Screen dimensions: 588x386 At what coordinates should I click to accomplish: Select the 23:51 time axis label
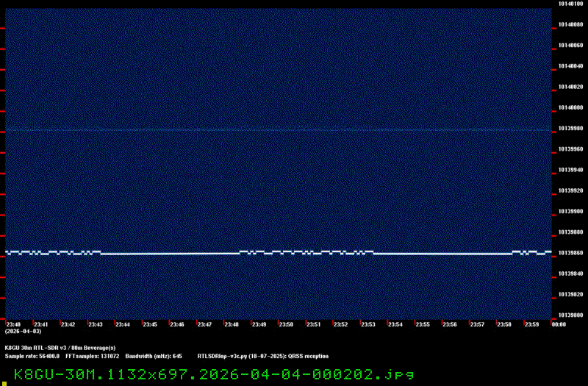click(314, 324)
